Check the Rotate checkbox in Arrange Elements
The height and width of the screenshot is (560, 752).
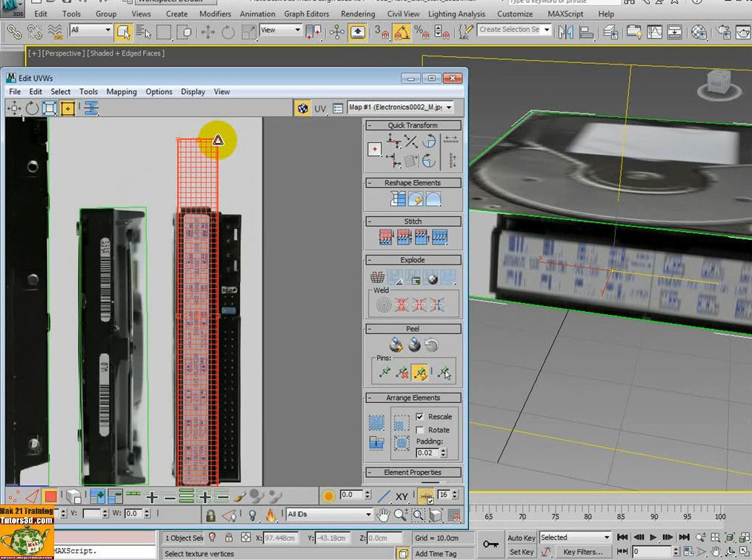(419, 430)
